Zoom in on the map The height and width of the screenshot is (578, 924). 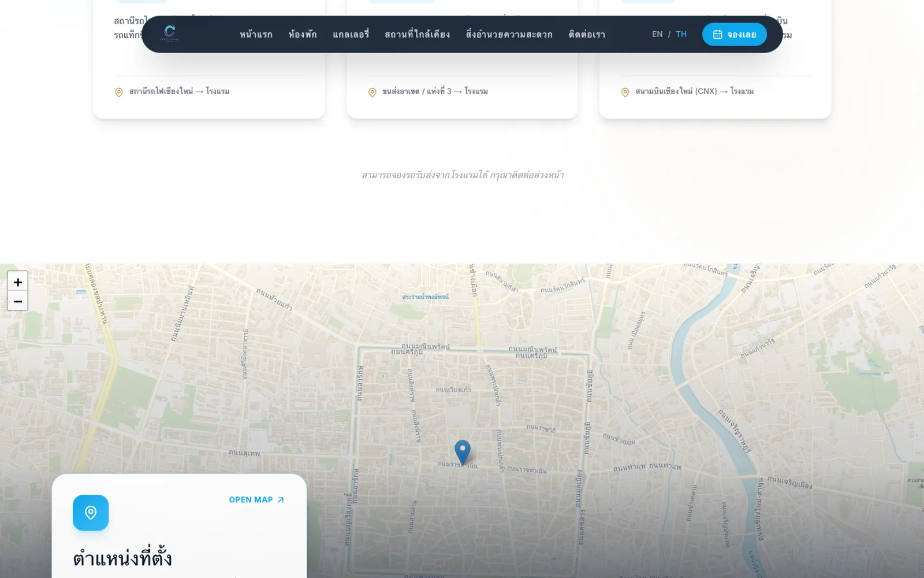pyautogui.click(x=18, y=281)
